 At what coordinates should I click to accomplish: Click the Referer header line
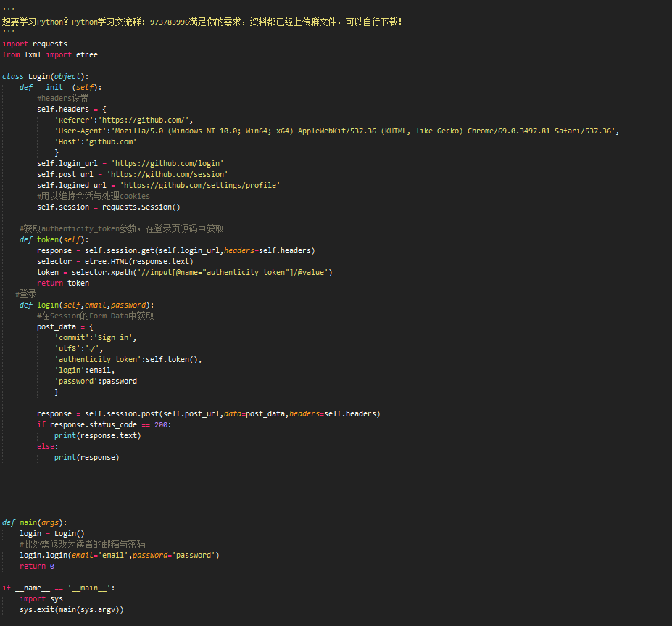pyautogui.click(x=124, y=120)
